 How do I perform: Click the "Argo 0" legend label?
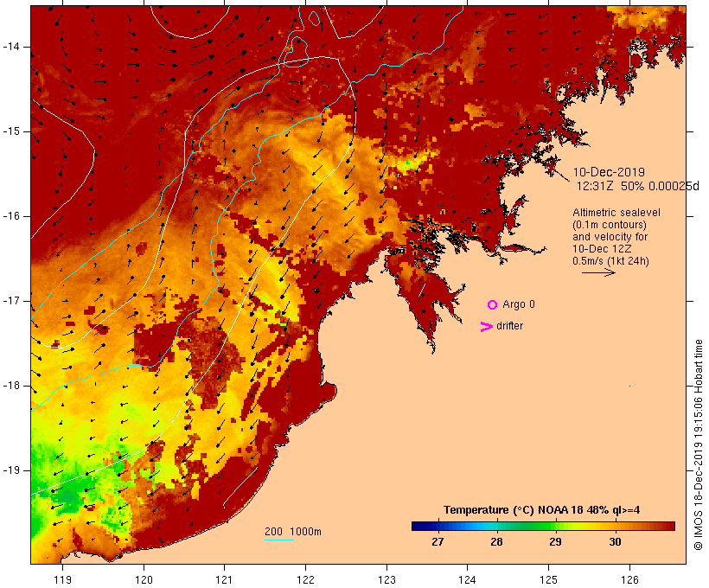[519, 304]
